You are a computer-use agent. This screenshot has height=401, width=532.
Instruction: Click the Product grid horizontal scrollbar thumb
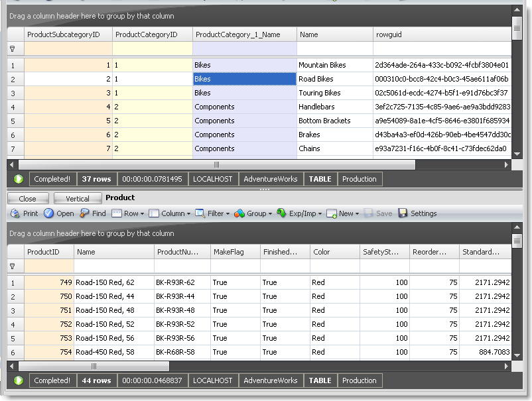coord(94,366)
